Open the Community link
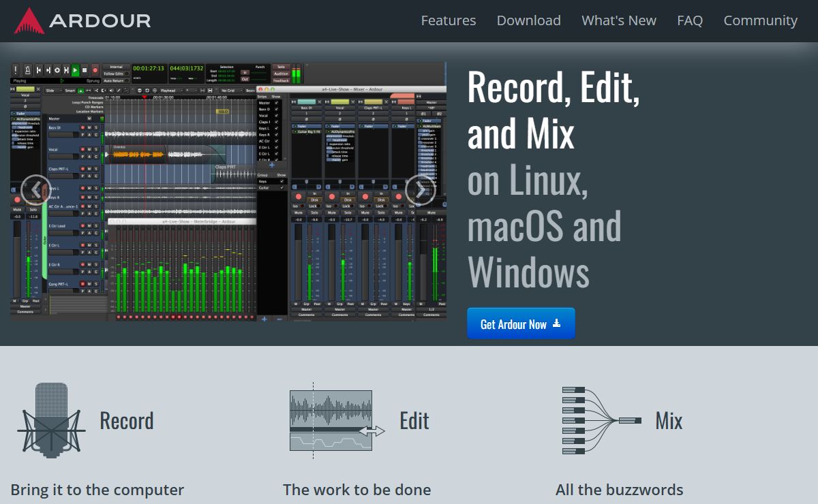Viewport: 818px width, 504px height. point(761,20)
